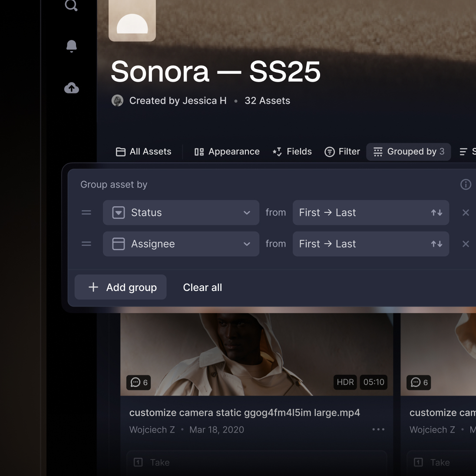Click the Take field on second card
This screenshot has height=476, width=476.
point(441,463)
